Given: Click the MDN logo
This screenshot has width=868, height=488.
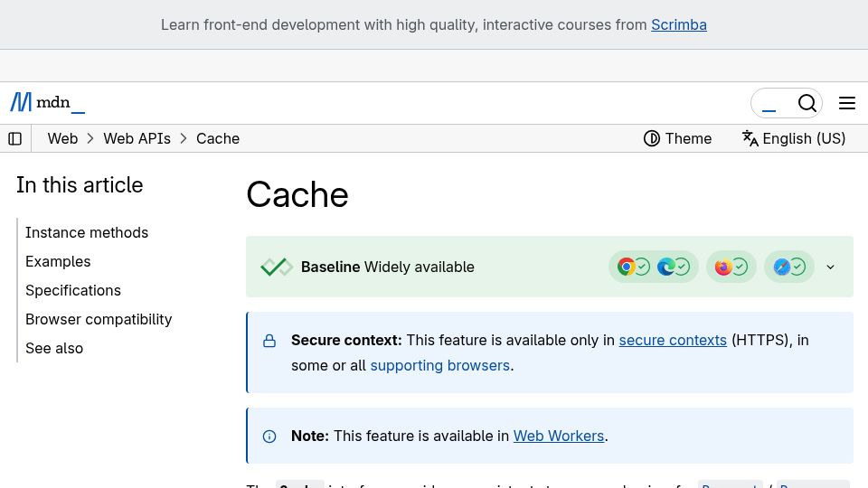Looking at the screenshot, I should 48,102.
